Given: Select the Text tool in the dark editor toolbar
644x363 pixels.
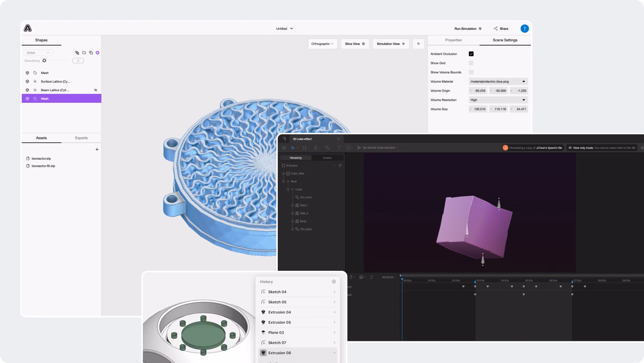Looking at the screenshot, I should click(x=339, y=148).
